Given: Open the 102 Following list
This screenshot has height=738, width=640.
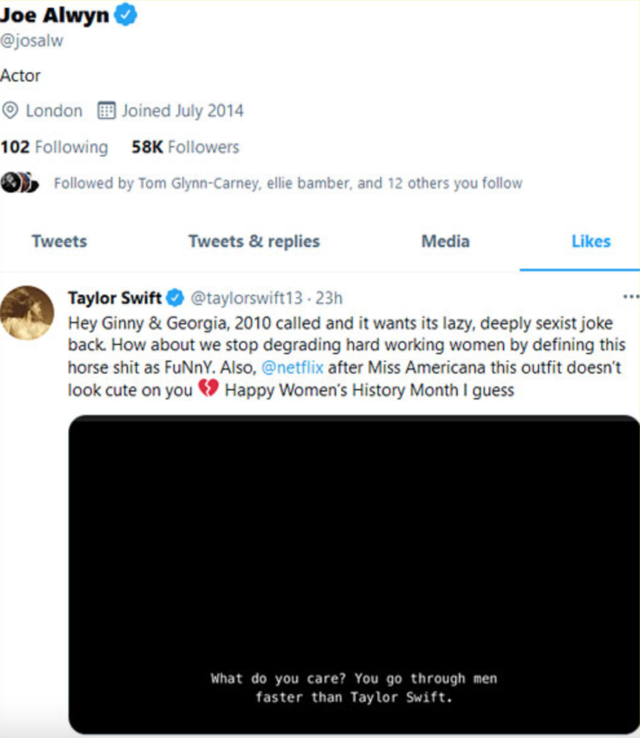Looking at the screenshot, I should coord(54,147).
